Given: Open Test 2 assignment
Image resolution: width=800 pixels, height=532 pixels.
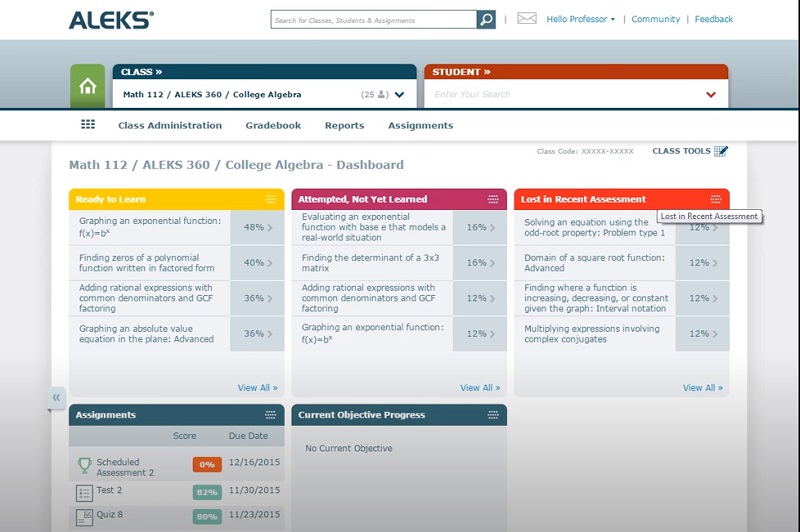Looking at the screenshot, I should pyautogui.click(x=109, y=490).
